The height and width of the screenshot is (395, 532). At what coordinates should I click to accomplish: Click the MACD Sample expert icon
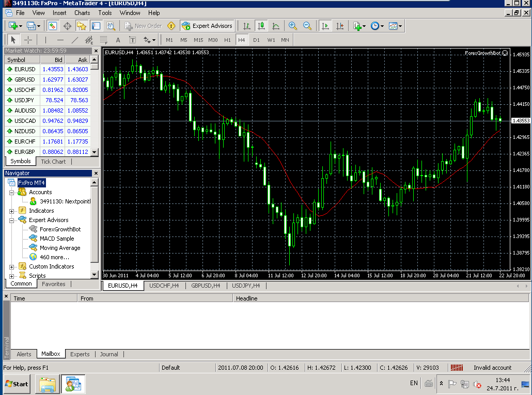click(x=33, y=239)
